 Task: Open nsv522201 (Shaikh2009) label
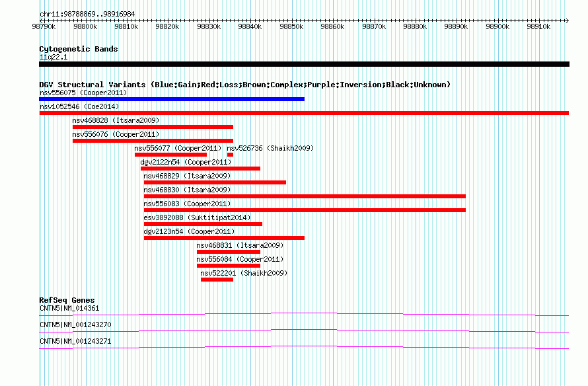pos(244,273)
